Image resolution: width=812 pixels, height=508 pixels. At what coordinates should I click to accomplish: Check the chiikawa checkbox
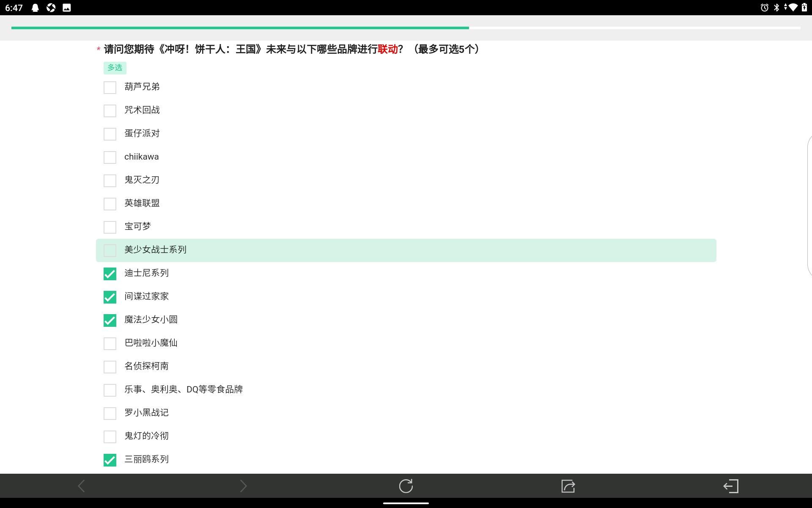pos(110,157)
